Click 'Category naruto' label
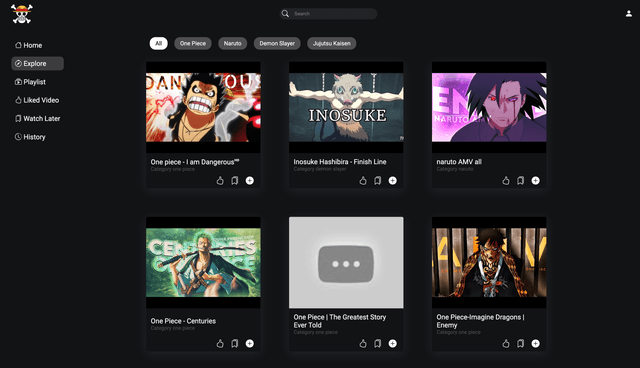The width and height of the screenshot is (640, 368). [455, 169]
